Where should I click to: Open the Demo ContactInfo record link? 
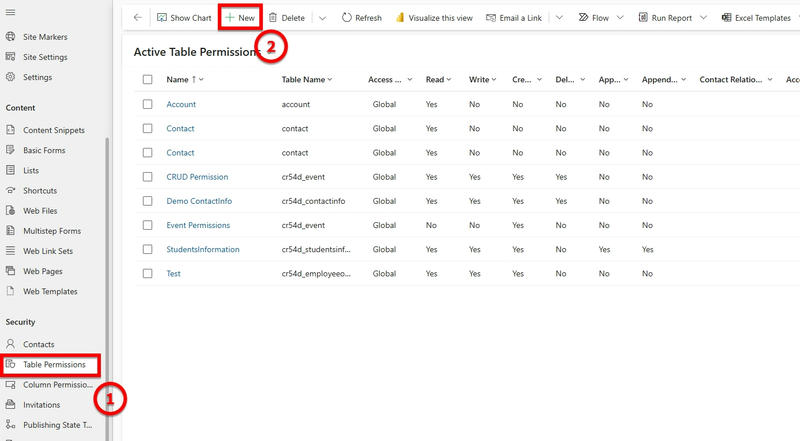click(x=199, y=201)
